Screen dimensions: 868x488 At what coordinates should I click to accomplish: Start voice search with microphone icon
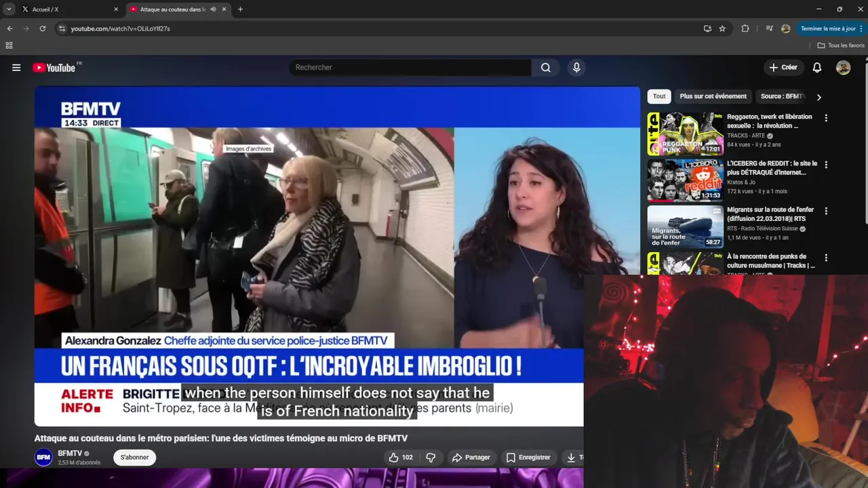tap(576, 68)
